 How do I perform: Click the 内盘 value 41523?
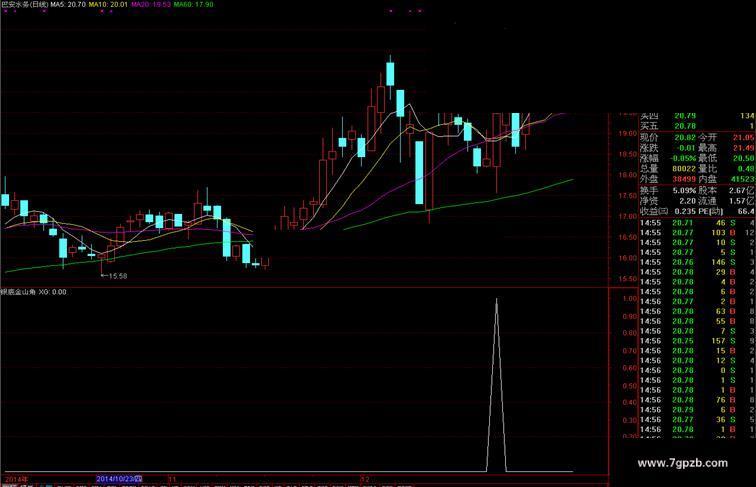point(743,179)
